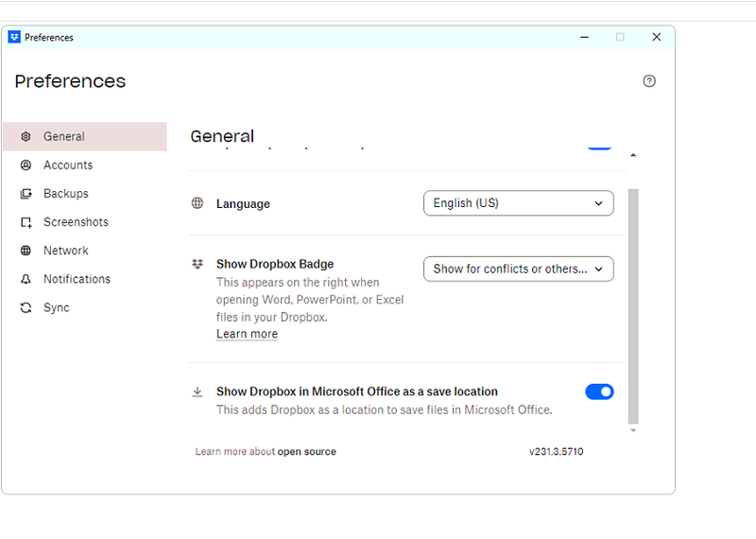Click the Accounts person icon
The height and width of the screenshot is (539, 756).
[x=26, y=165]
